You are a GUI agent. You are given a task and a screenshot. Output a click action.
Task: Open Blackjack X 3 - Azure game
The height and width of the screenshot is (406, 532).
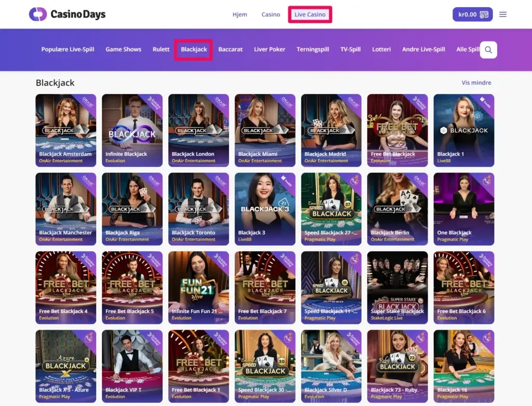pos(66,366)
